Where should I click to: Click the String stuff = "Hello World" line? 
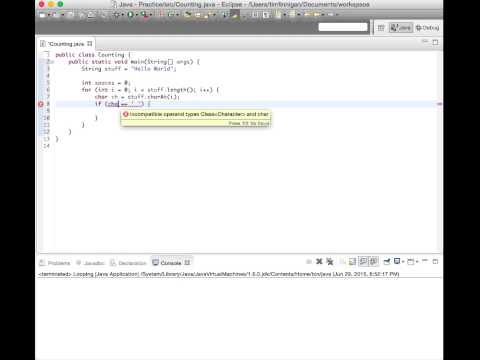point(129,69)
